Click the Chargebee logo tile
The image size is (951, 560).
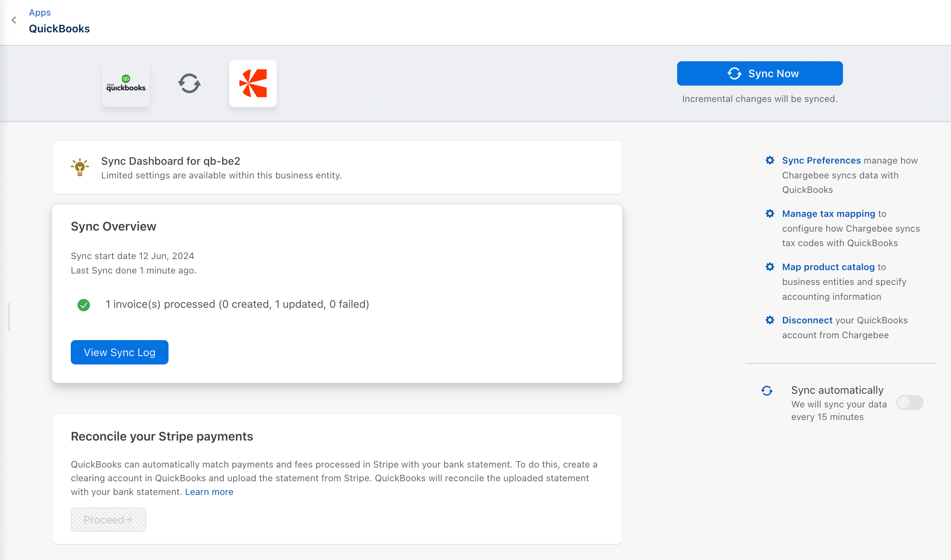[x=253, y=83]
